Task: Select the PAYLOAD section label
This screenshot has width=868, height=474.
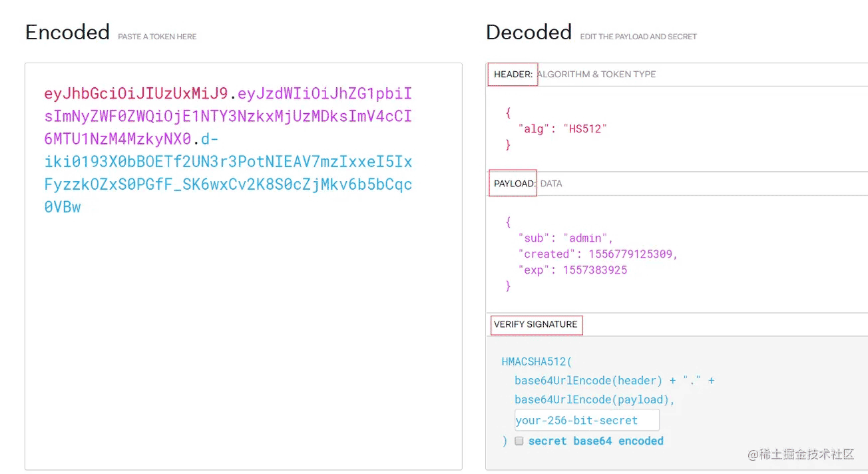Action: [x=514, y=183]
